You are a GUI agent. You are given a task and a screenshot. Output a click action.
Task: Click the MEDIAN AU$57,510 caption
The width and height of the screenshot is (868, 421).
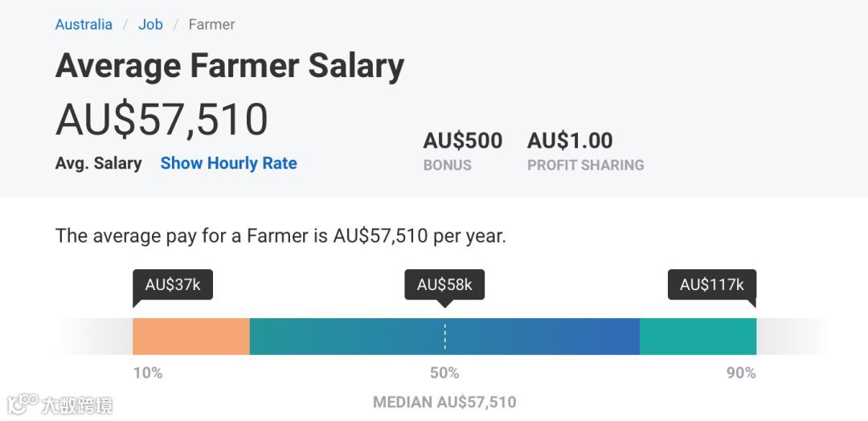(444, 402)
